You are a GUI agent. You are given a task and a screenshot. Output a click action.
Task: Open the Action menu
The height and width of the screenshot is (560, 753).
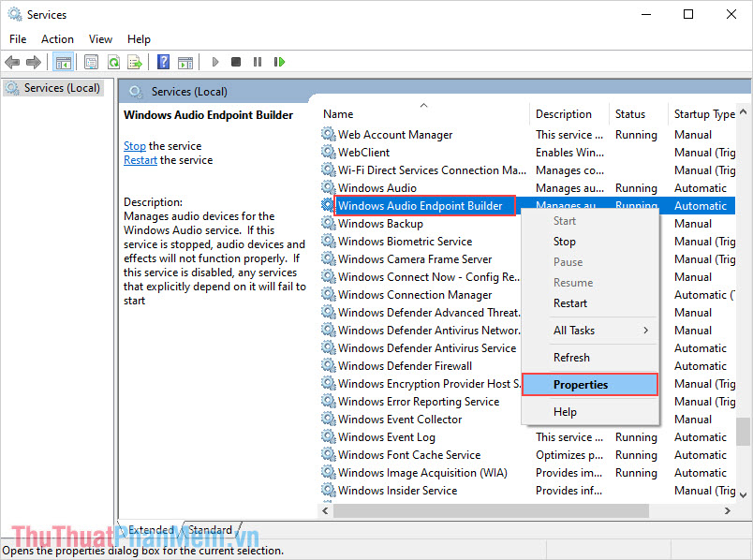click(57, 38)
